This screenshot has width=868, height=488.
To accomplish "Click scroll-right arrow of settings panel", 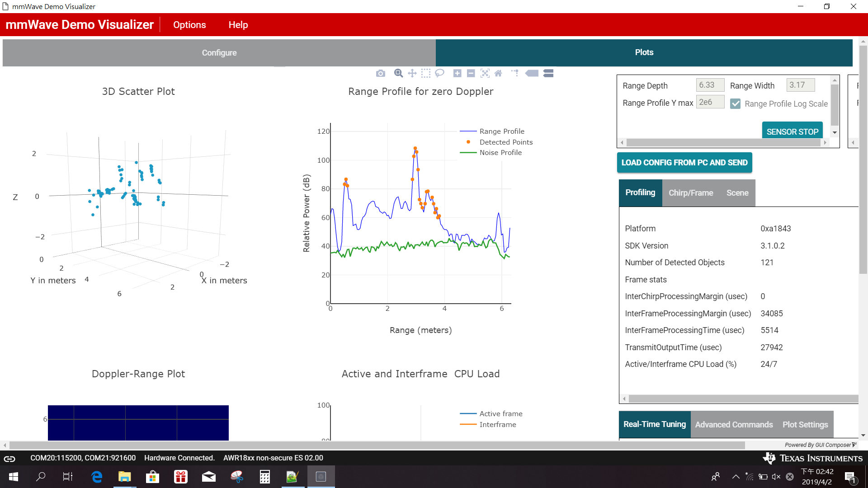I will coord(826,143).
